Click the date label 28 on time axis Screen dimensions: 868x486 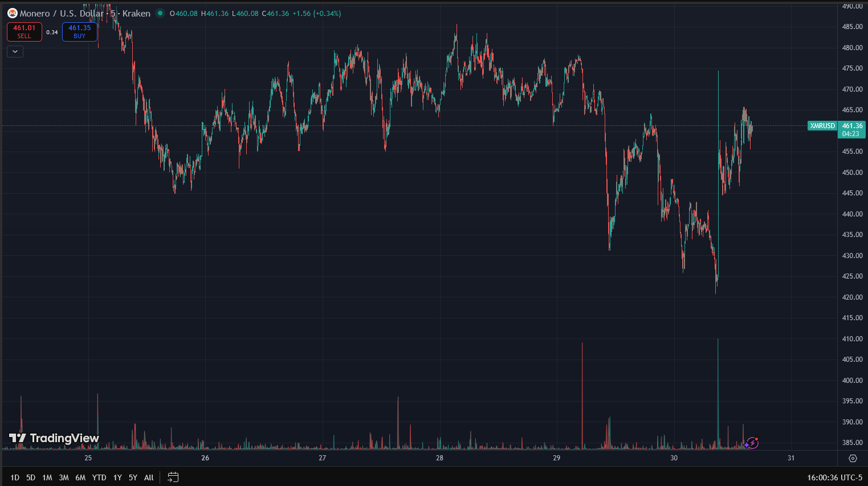(439, 458)
